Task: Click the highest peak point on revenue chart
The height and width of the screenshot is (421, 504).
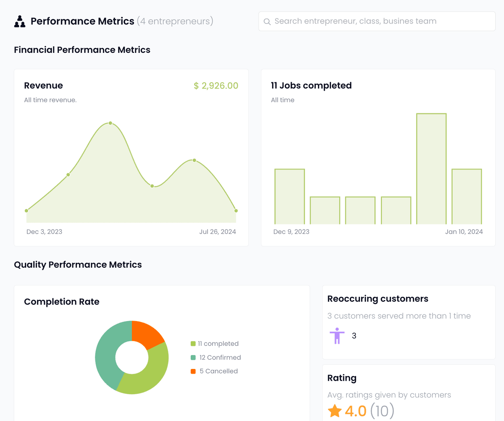Action: click(110, 123)
